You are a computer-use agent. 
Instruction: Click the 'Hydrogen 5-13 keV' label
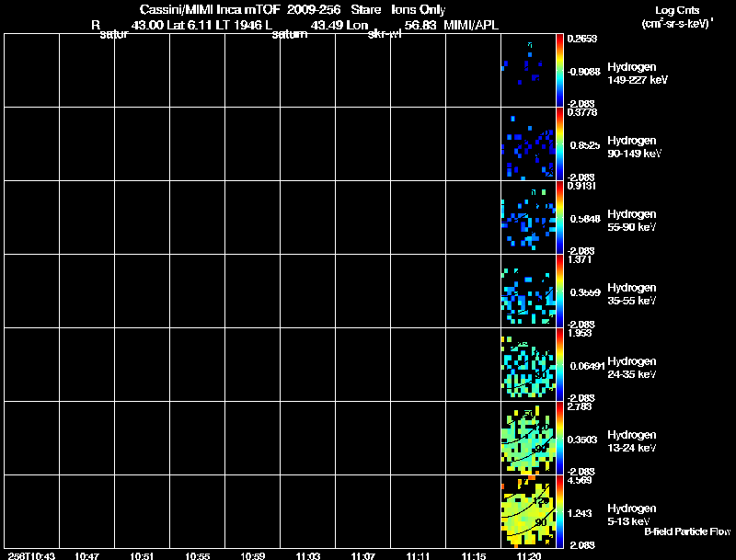click(x=632, y=515)
